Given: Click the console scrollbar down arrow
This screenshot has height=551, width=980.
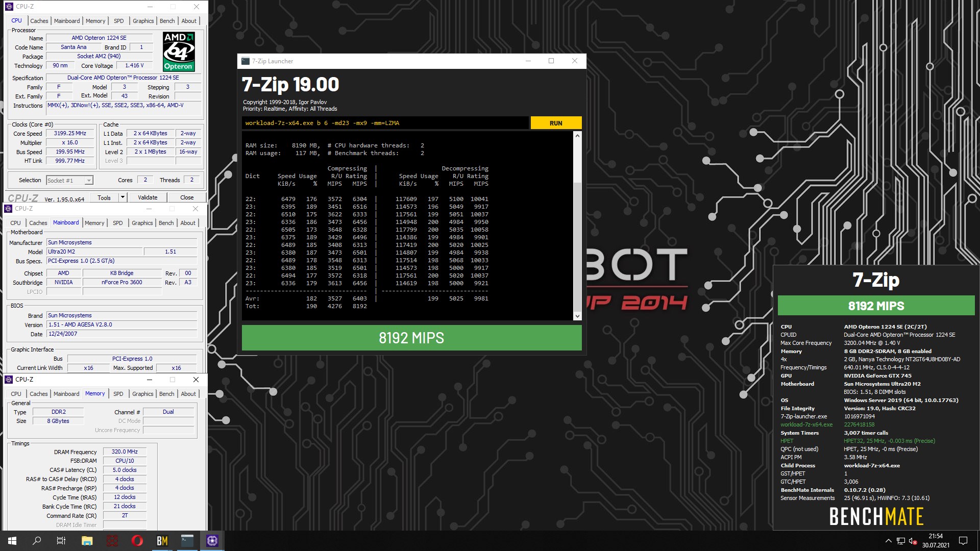Looking at the screenshot, I should pos(577,316).
